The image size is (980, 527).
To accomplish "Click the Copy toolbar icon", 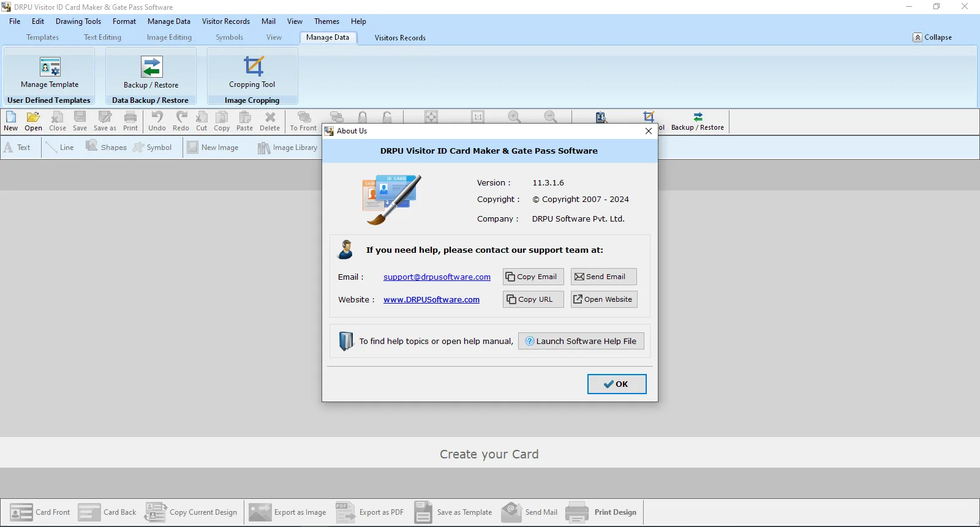I will [222, 121].
